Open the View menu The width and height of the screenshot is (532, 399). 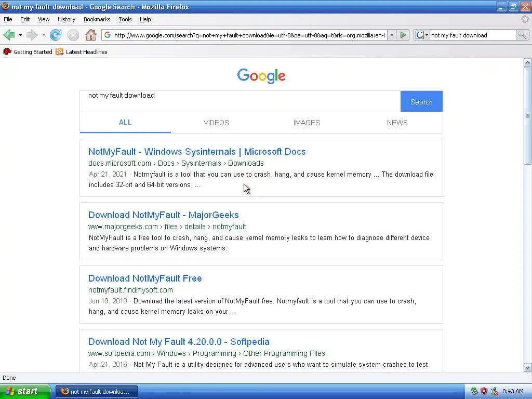point(44,19)
